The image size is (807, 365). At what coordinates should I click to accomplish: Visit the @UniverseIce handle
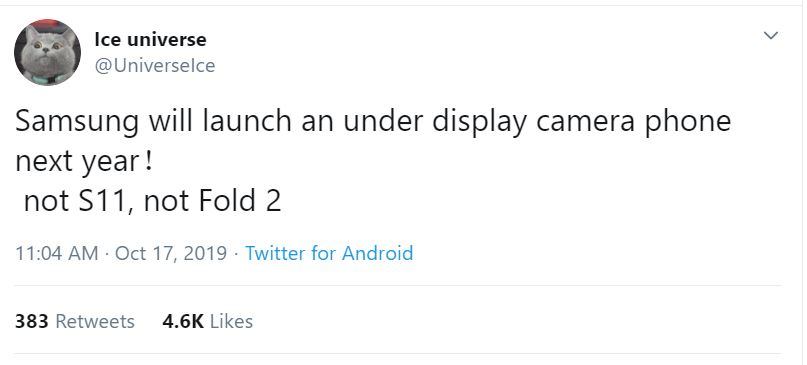coord(155,66)
